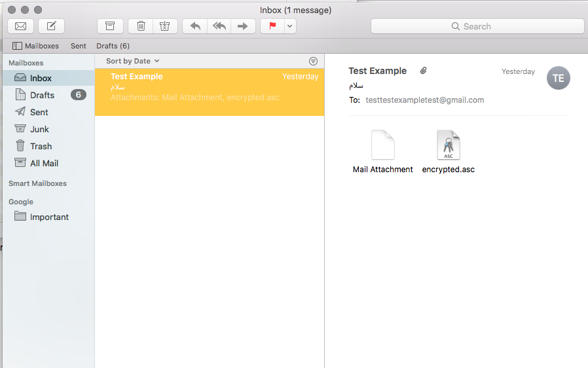The width and height of the screenshot is (588, 368).
Task: Flag the message with red flag
Action: [x=272, y=26]
